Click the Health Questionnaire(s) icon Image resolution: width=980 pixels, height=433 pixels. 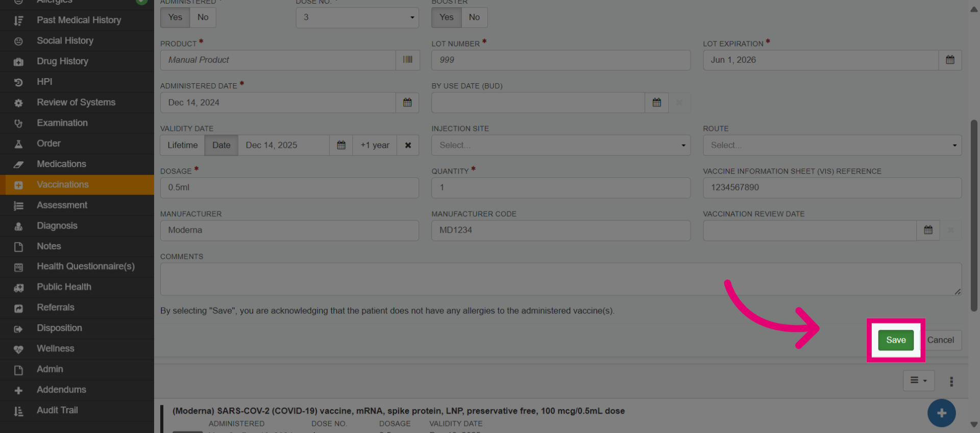coord(18,267)
